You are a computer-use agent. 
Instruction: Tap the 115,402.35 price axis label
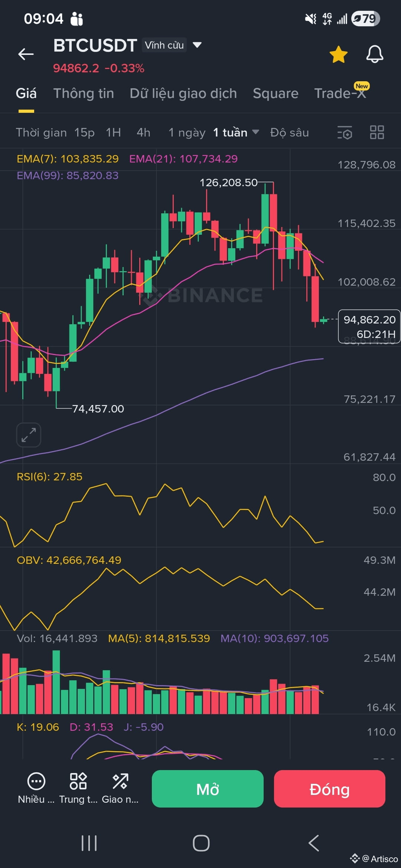click(x=366, y=223)
